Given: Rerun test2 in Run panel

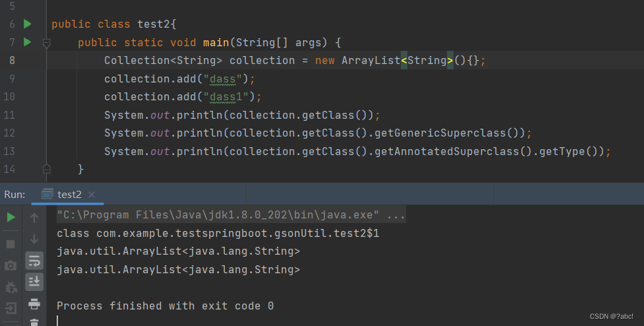Looking at the screenshot, I should [x=11, y=217].
